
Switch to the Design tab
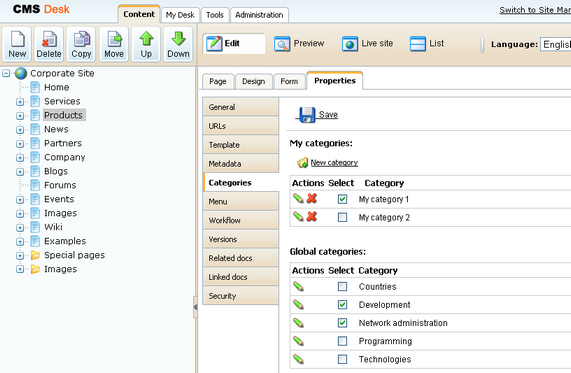click(x=253, y=81)
